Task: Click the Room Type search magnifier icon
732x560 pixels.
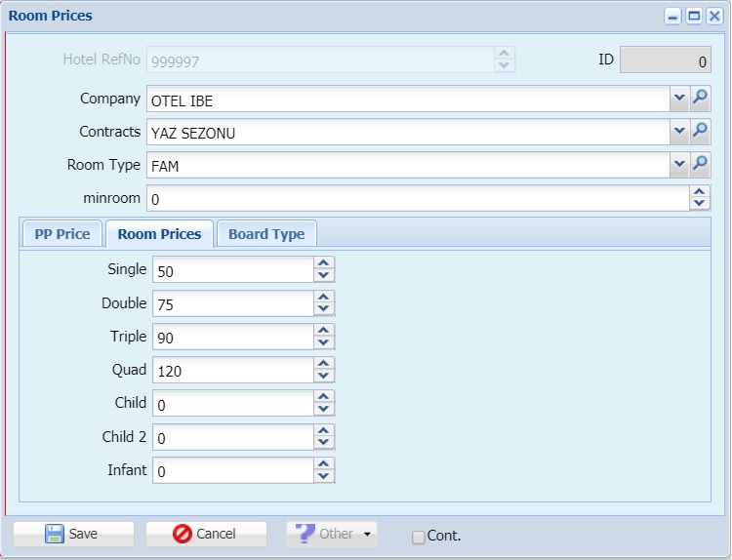Action: pyautogui.click(x=700, y=164)
